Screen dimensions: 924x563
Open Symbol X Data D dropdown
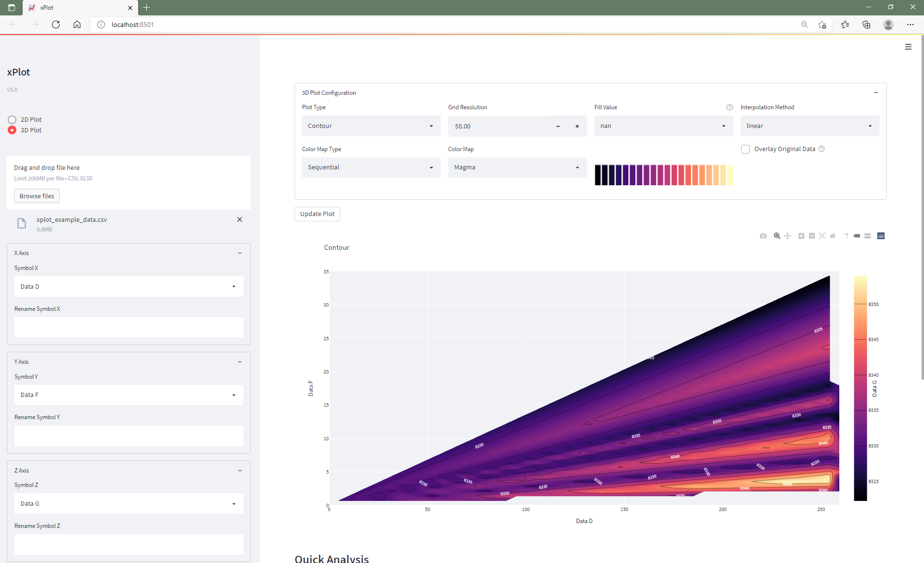click(x=129, y=286)
